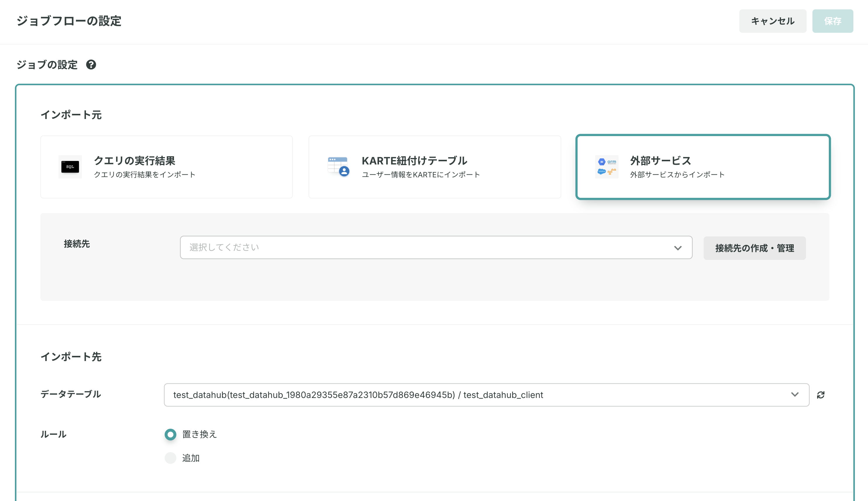Screen dimensions: 868x501
Task: Click the ジョブの設定 heading text
Action: 47,65
